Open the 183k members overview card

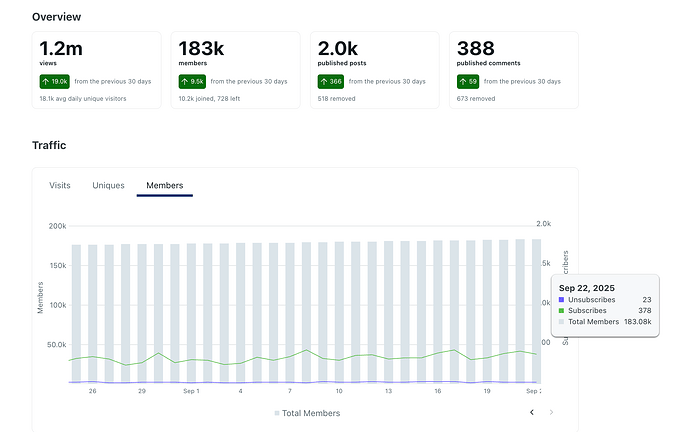[x=235, y=69]
